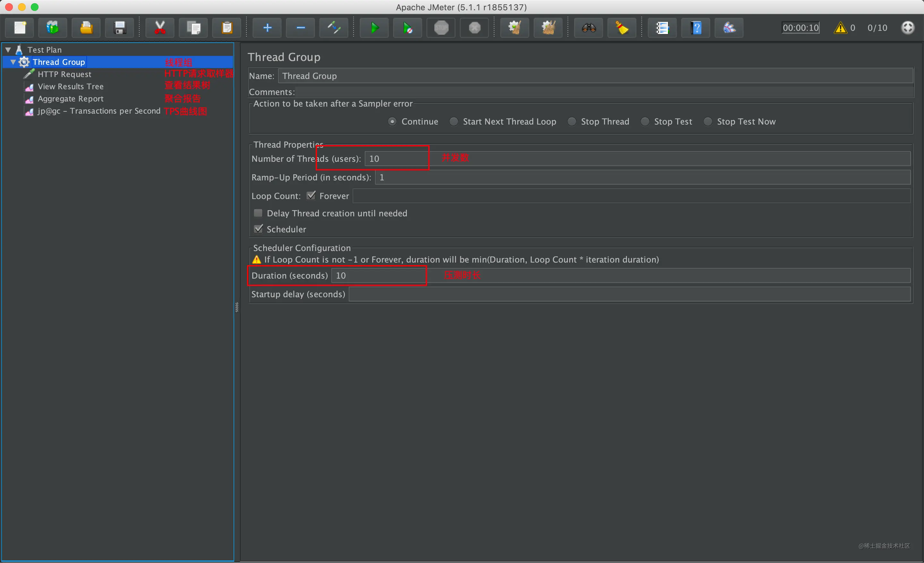Toggle Delay Thread creation checkbox

[x=257, y=212]
